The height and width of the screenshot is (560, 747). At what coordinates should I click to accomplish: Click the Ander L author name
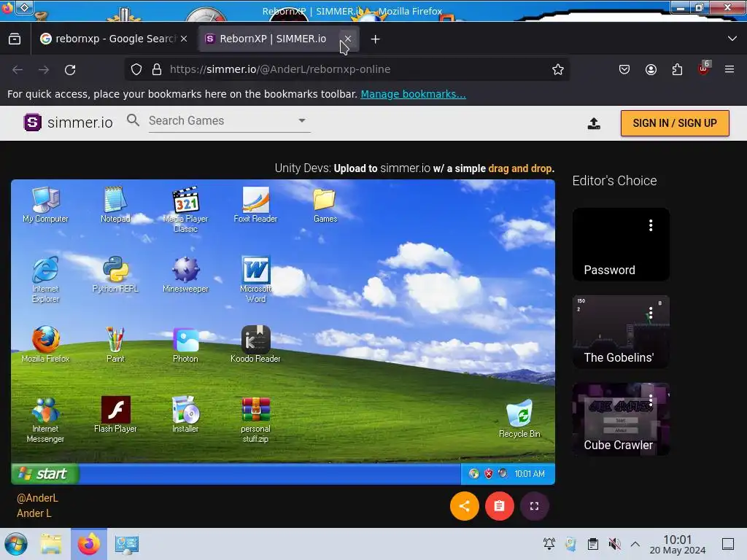click(34, 513)
